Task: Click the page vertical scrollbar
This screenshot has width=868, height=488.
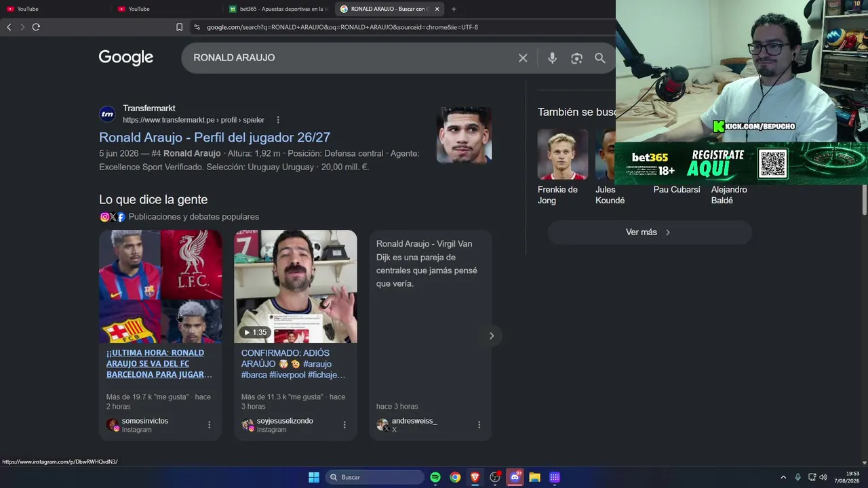Action: (865, 201)
